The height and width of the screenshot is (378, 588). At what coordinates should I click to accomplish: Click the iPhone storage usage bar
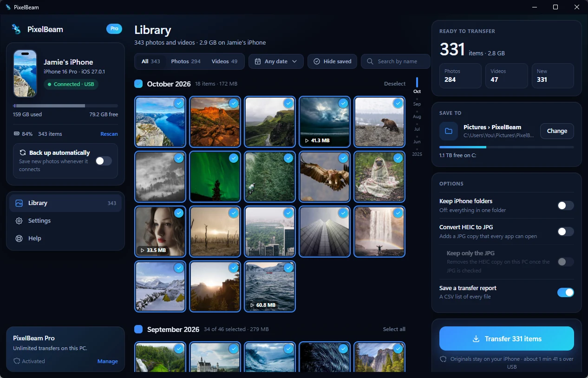click(x=65, y=106)
